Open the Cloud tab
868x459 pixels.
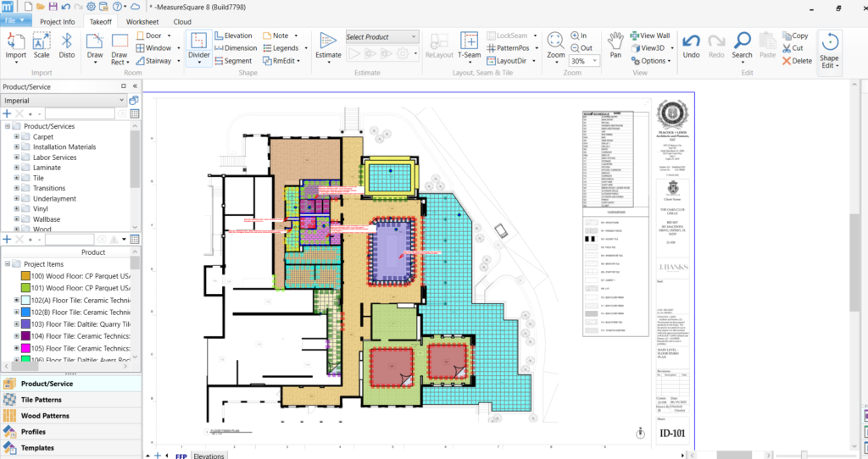click(182, 21)
